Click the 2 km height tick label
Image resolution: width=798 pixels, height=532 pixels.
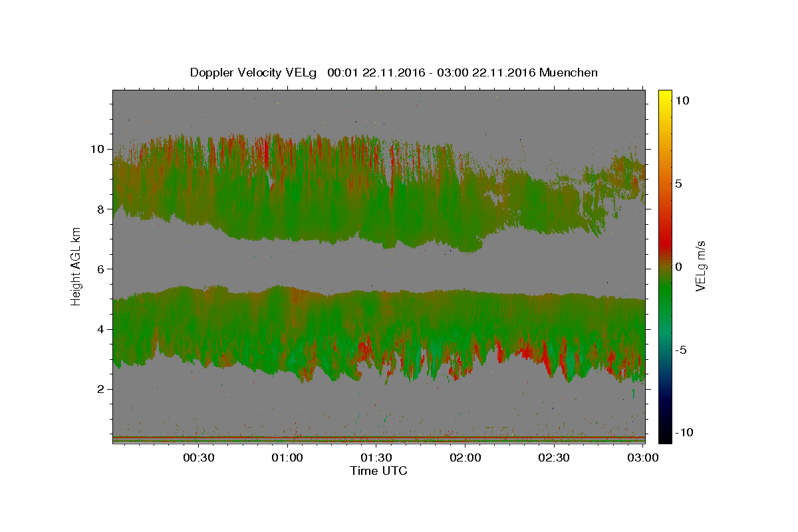coord(101,389)
